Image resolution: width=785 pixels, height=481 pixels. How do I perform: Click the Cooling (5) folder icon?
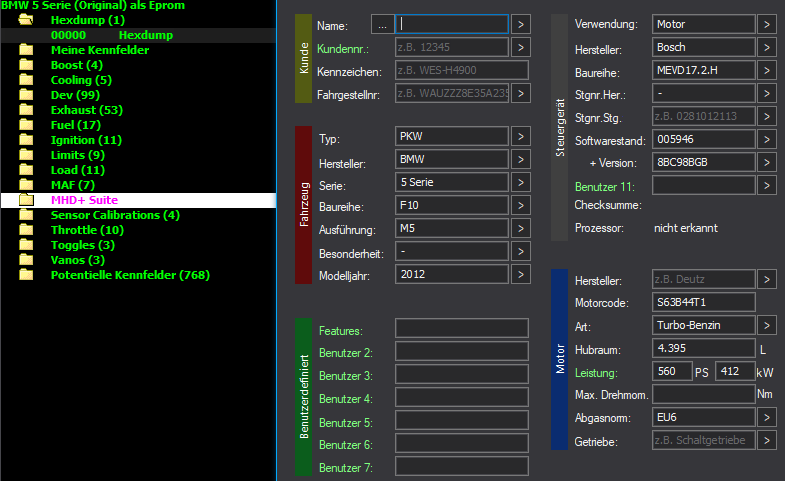[26, 80]
